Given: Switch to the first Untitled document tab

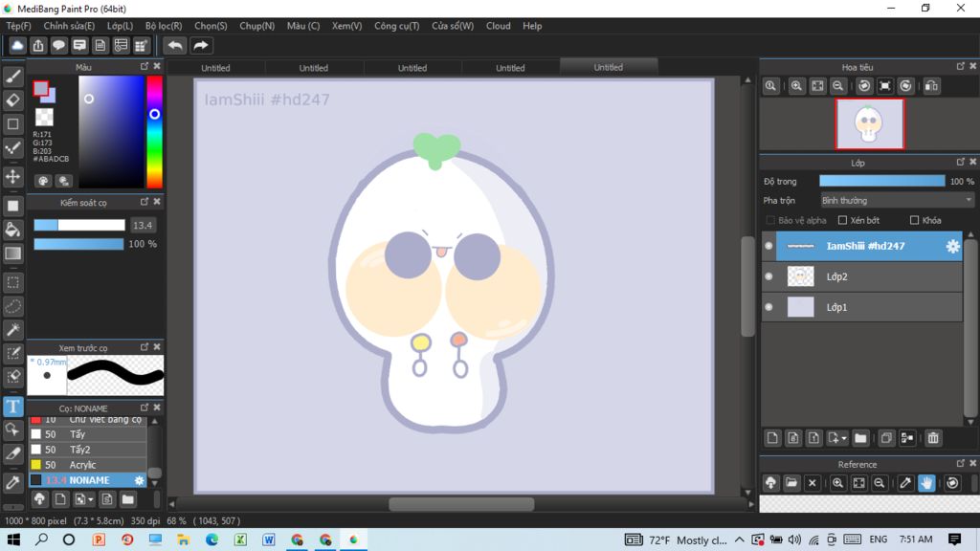Looking at the screenshot, I should click(x=215, y=68).
